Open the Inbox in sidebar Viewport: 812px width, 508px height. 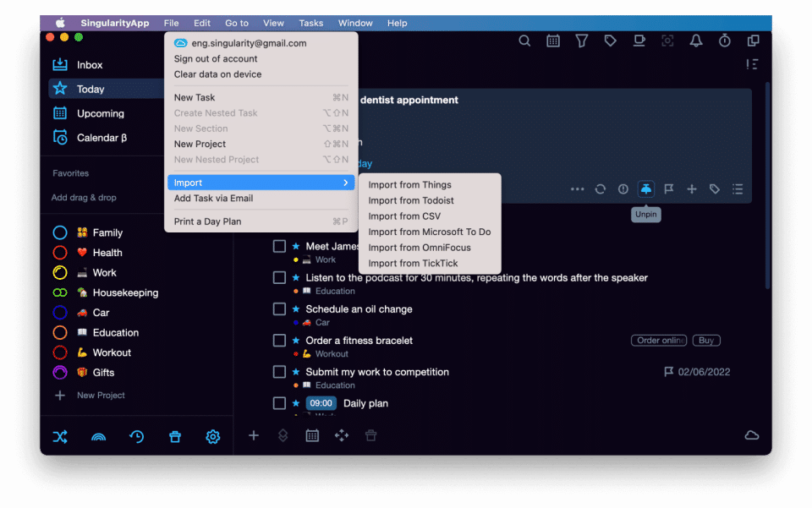(x=90, y=65)
